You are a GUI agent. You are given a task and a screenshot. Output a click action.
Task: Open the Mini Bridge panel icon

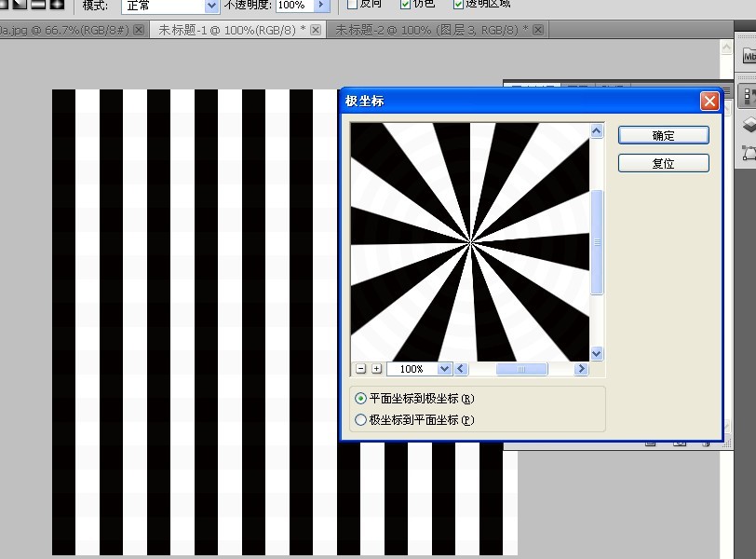(749, 56)
